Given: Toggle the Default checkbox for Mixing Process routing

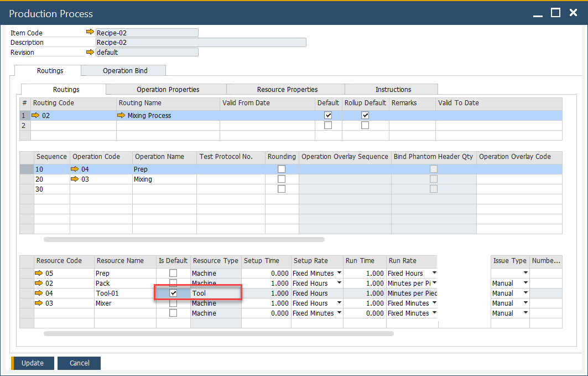Looking at the screenshot, I should 328,115.
